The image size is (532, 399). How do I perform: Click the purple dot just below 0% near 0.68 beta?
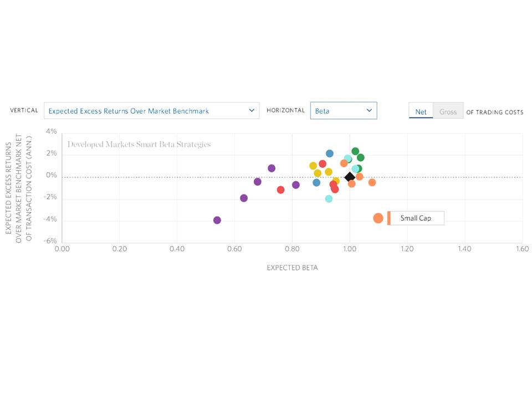coord(258,181)
